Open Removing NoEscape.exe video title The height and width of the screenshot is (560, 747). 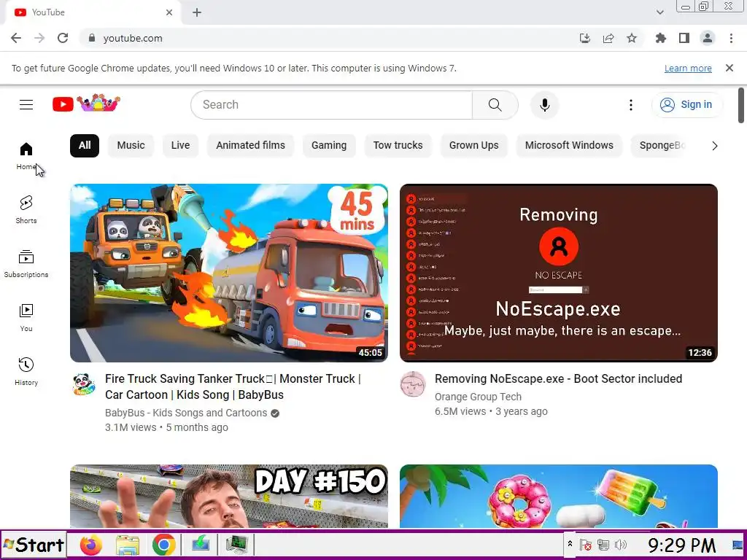pos(558,378)
